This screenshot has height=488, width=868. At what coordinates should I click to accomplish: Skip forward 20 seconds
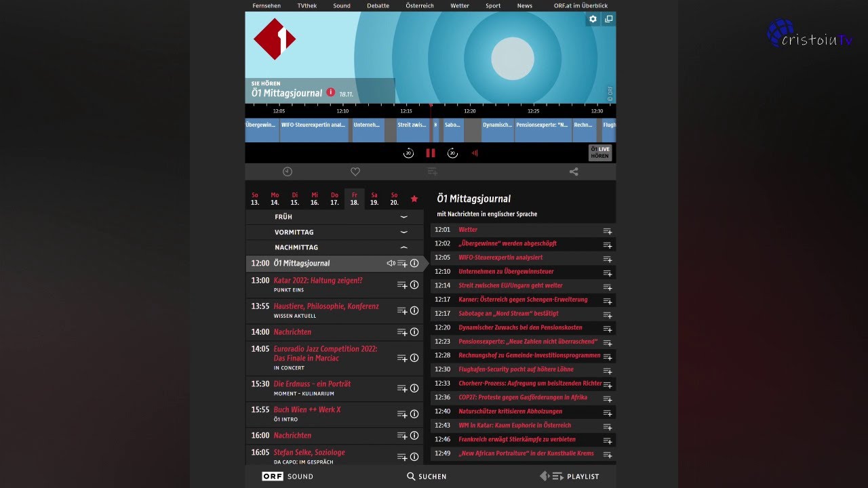pyautogui.click(x=452, y=153)
